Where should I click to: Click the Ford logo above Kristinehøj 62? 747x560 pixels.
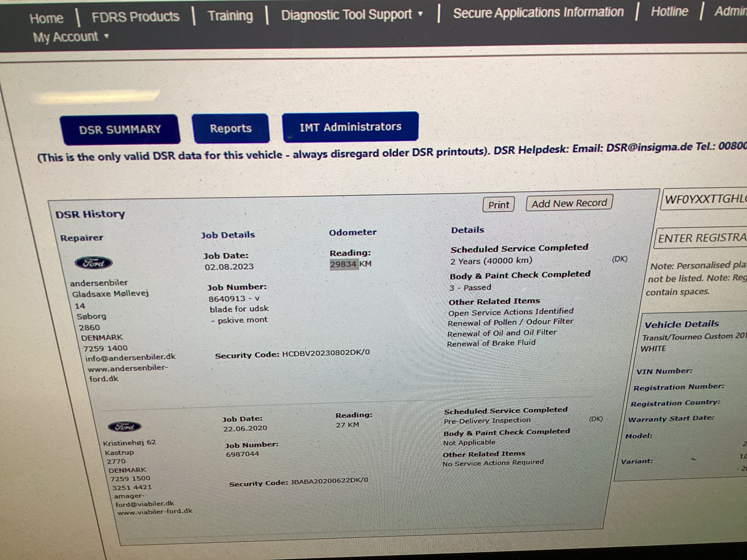124,427
